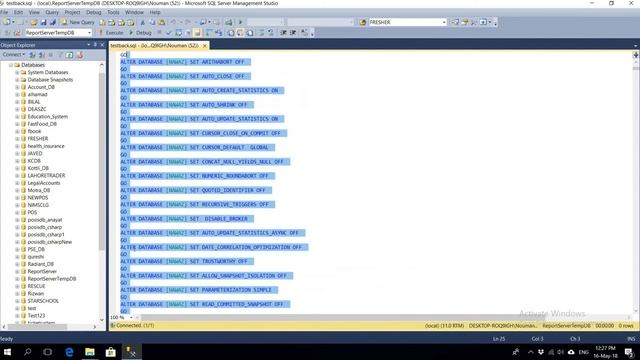Click the Object Explorer vertical scrollbar

(102, 163)
